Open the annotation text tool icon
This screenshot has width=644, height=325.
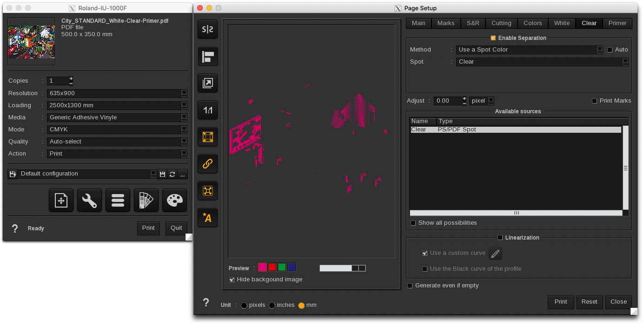(207, 218)
